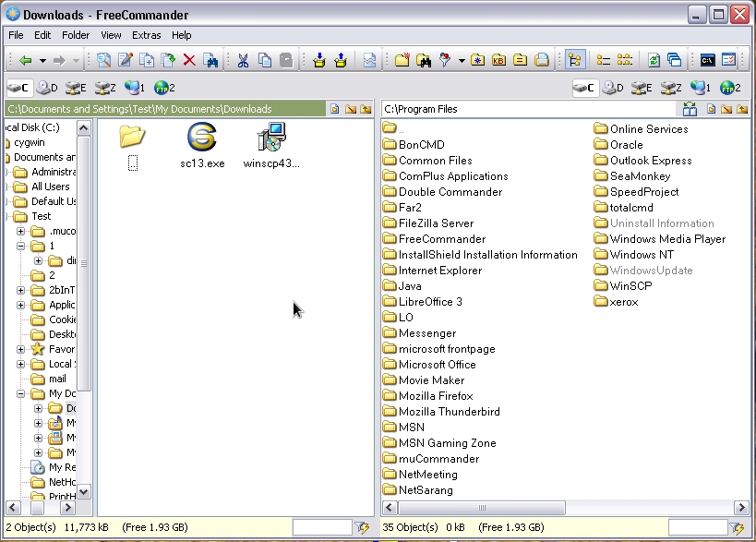Expand the 2bInT folder in tree
This screenshot has height=542, width=756.
point(20,290)
